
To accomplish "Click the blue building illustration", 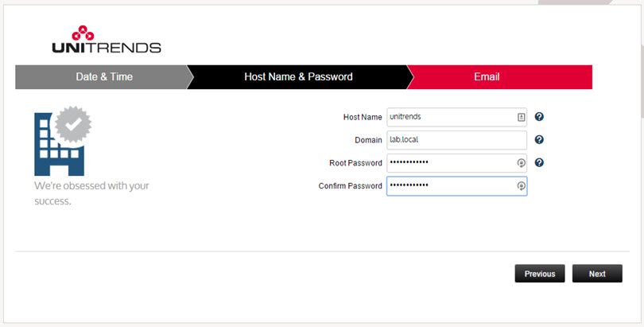I will [x=54, y=149].
